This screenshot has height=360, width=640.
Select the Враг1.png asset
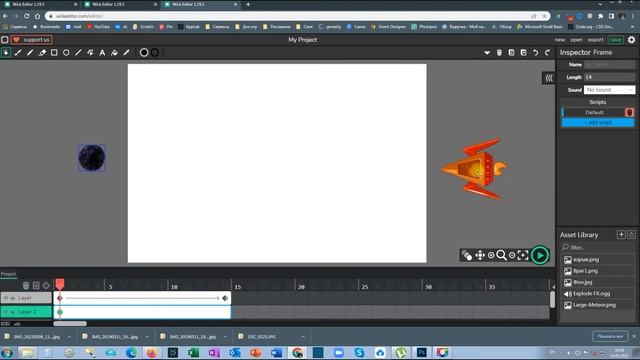(598, 271)
